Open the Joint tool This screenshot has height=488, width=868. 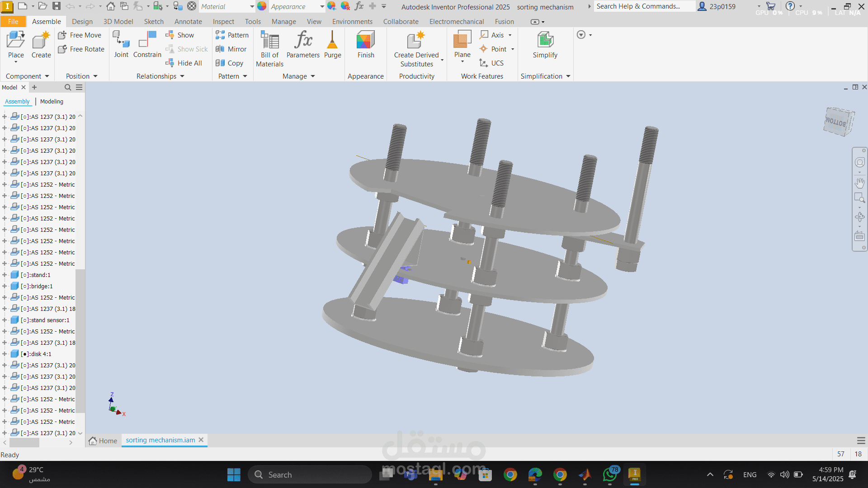121,45
